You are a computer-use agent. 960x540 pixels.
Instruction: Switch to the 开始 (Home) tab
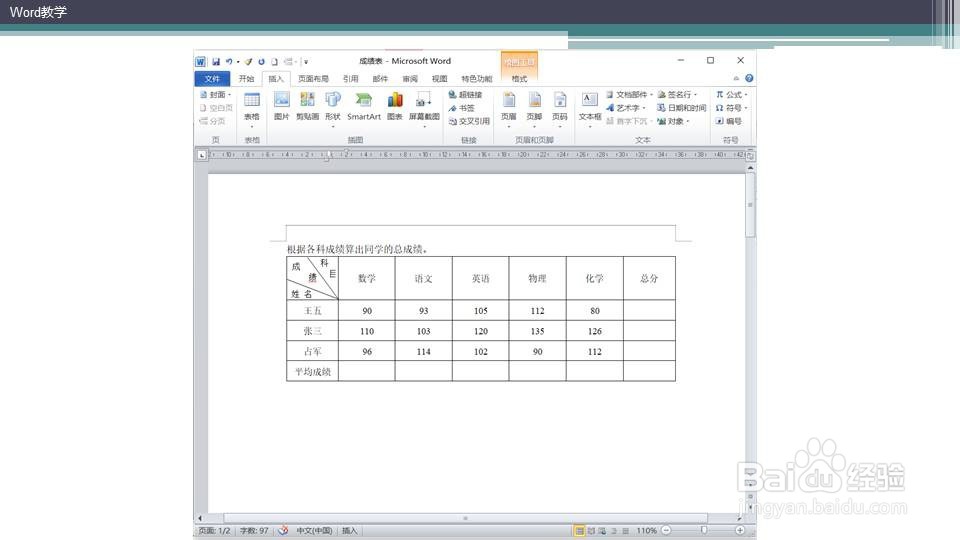(246, 78)
